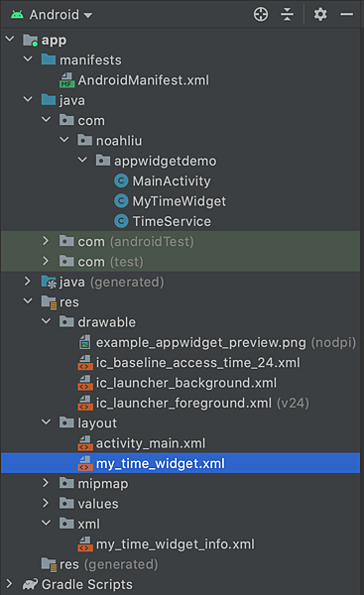Open project view options gear icon

[320, 15]
